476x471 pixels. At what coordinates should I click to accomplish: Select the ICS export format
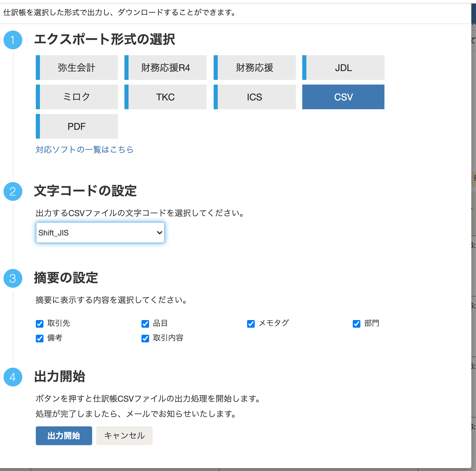[255, 97]
